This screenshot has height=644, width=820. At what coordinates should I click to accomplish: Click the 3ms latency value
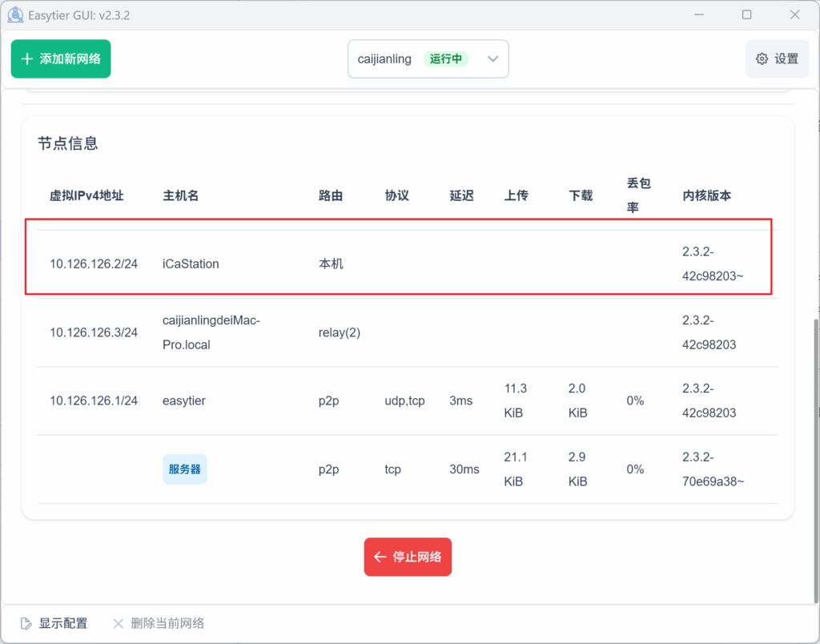[x=461, y=400]
